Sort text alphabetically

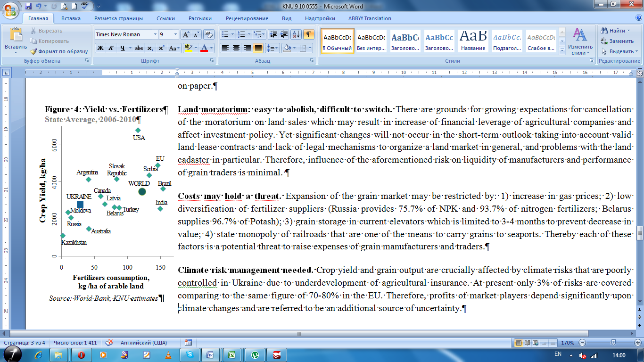click(296, 34)
